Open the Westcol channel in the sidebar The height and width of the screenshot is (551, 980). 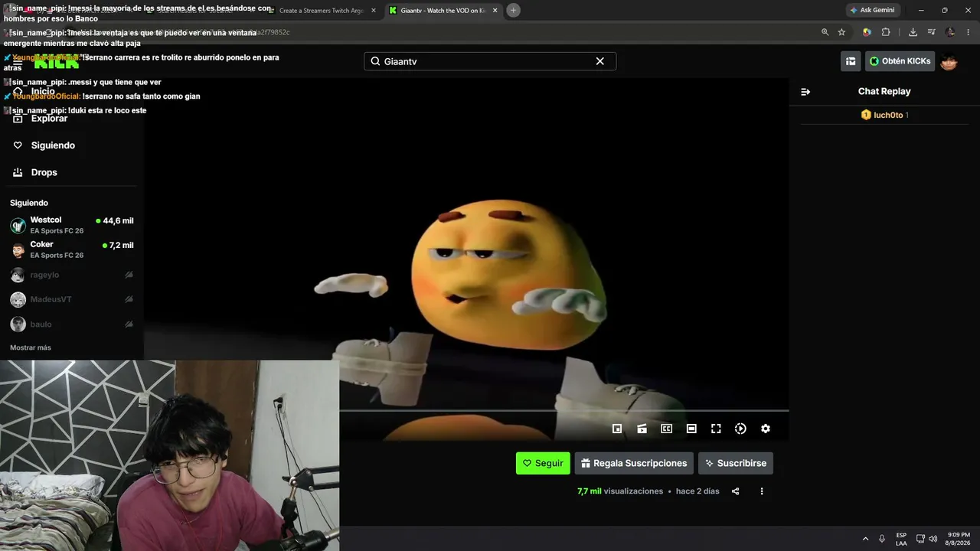[x=72, y=225]
